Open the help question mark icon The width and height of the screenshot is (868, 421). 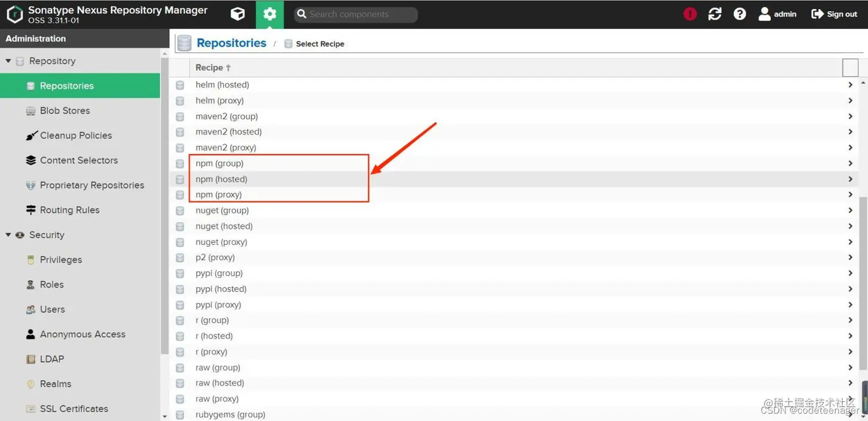coord(739,14)
